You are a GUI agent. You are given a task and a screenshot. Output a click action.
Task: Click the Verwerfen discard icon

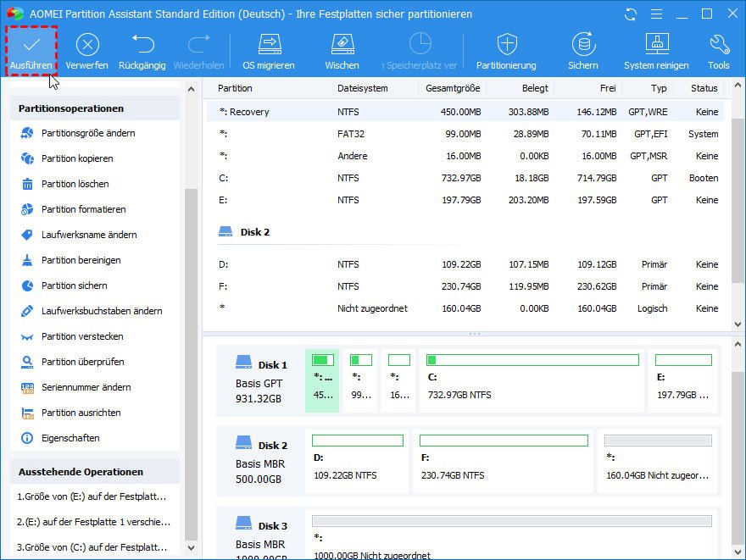coord(87,44)
